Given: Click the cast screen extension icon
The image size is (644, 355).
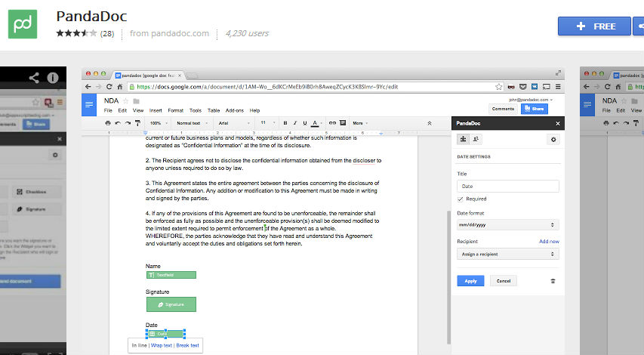Looking at the screenshot, I should [547, 87].
